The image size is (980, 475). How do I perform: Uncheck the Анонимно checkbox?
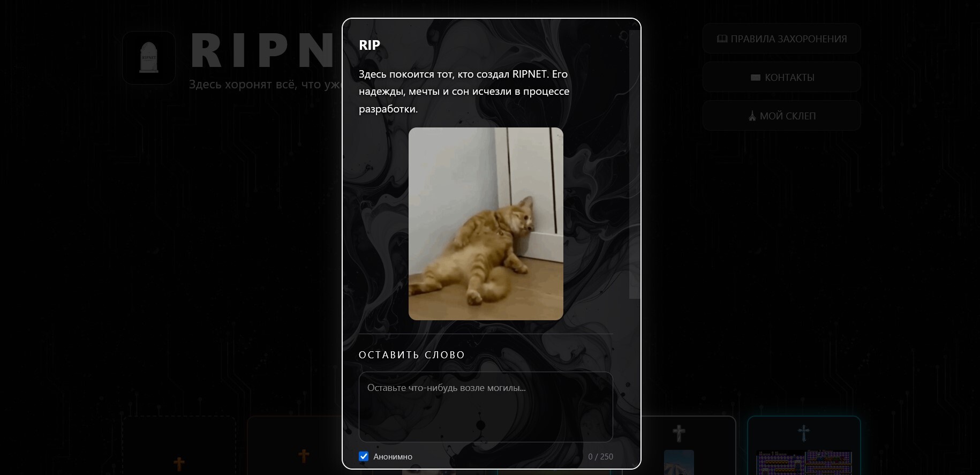coord(364,456)
